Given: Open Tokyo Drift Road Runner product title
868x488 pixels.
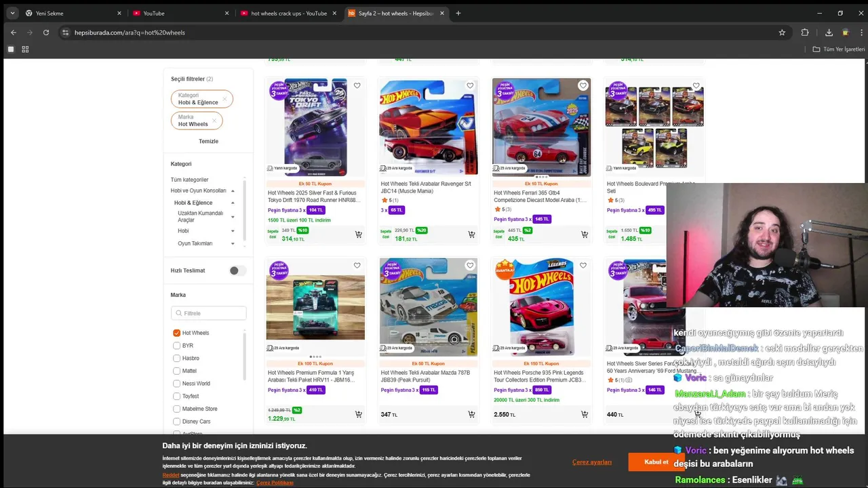Looking at the screenshot, I should pos(314,197).
